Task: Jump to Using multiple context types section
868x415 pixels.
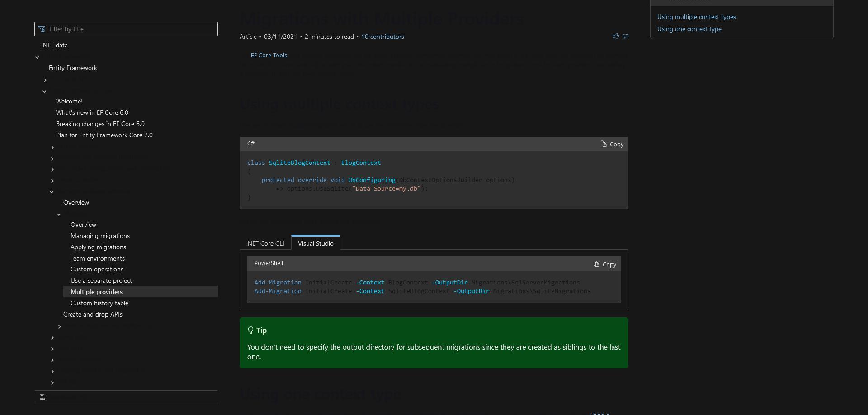Action: [x=696, y=17]
